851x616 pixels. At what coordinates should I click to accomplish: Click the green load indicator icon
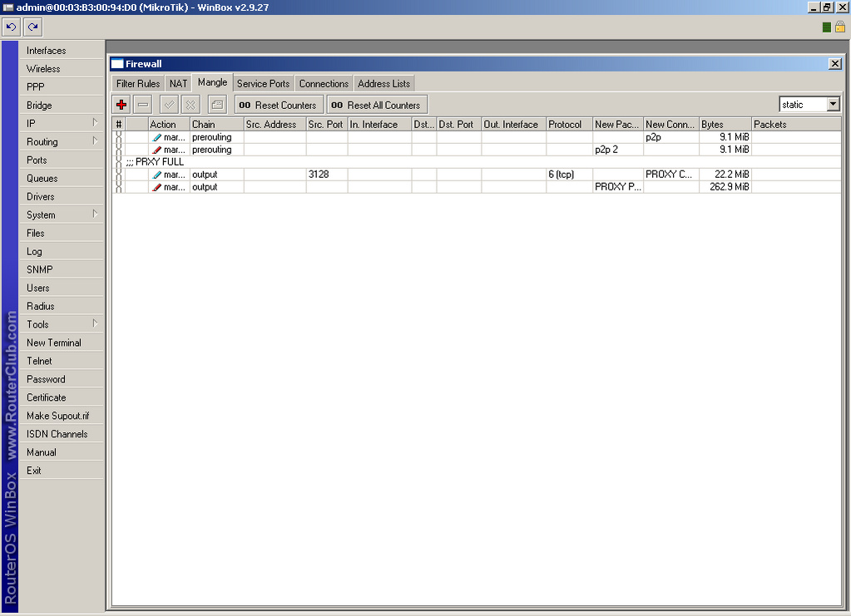coord(827,27)
